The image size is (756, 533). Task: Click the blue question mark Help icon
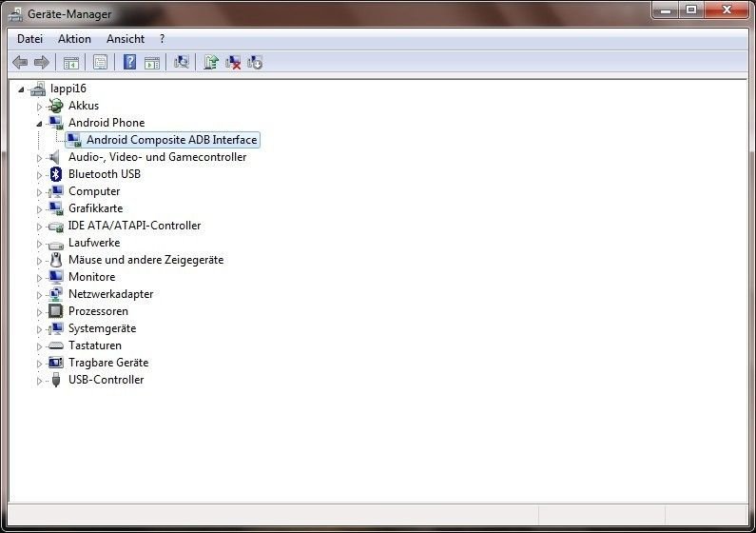129,62
